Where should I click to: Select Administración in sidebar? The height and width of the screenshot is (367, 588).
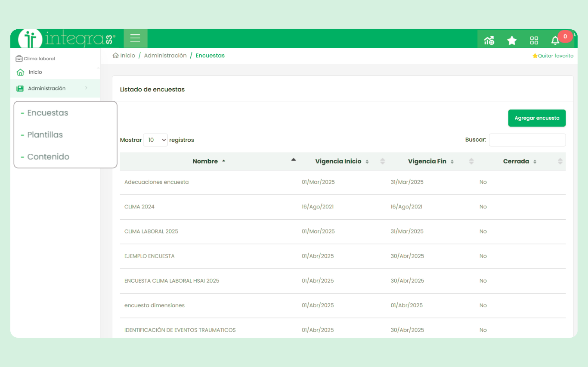pos(46,88)
